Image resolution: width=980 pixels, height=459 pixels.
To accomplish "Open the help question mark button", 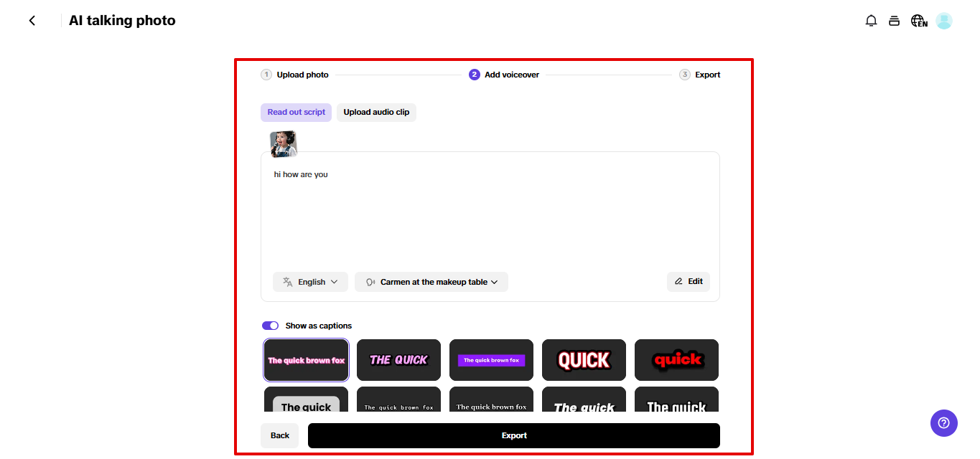I will 944,423.
